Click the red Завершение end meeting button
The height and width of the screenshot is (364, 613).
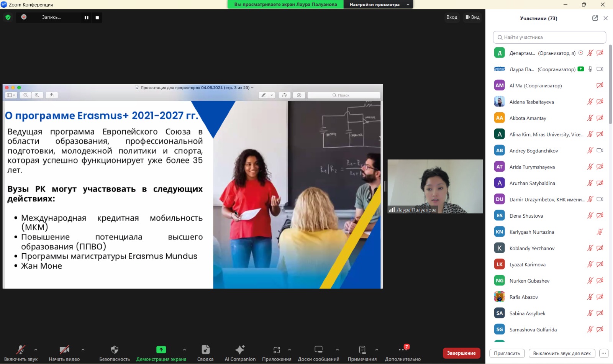pyautogui.click(x=461, y=353)
